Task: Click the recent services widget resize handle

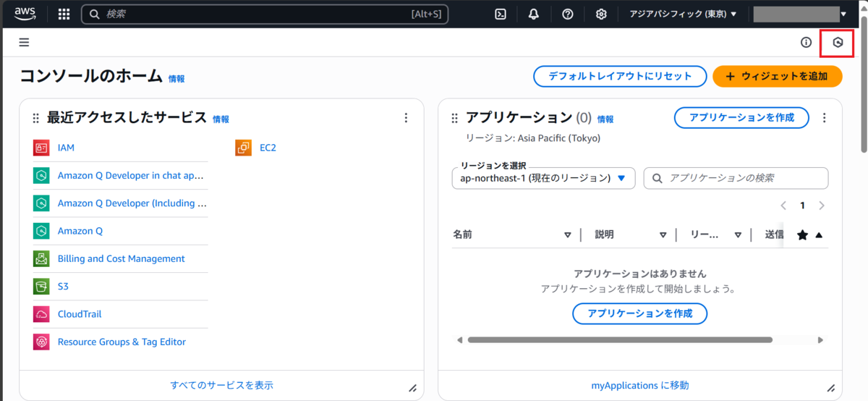Action: (x=413, y=388)
